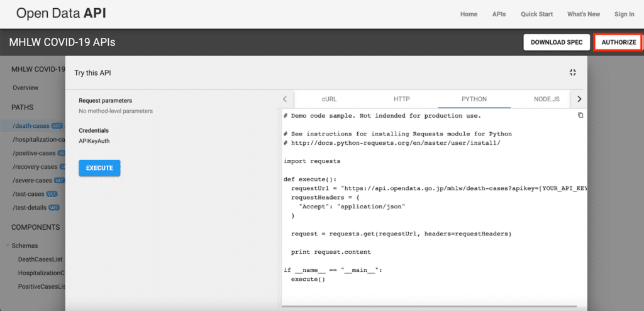Click the requests.get code line
This screenshot has width=644, height=311.
(x=401, y=234)
